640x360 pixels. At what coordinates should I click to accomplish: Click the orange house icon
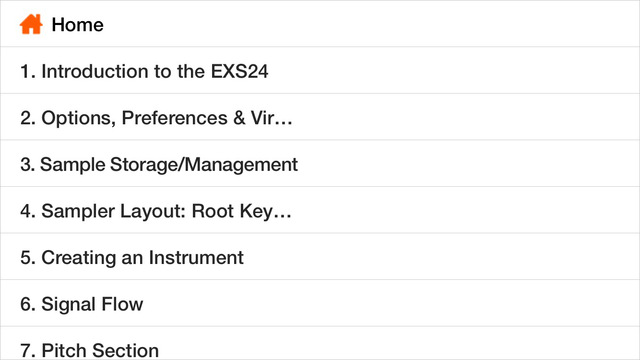[x=31, y=24]
